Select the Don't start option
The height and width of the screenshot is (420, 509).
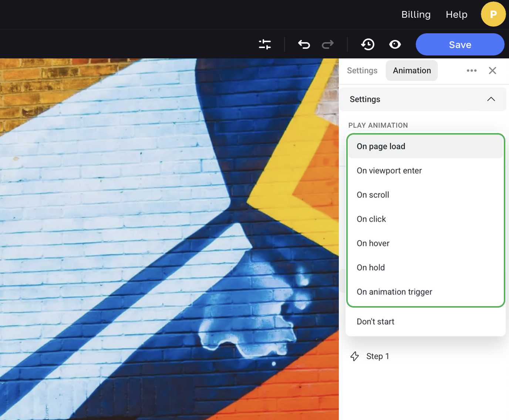click(x=375, y=322)
